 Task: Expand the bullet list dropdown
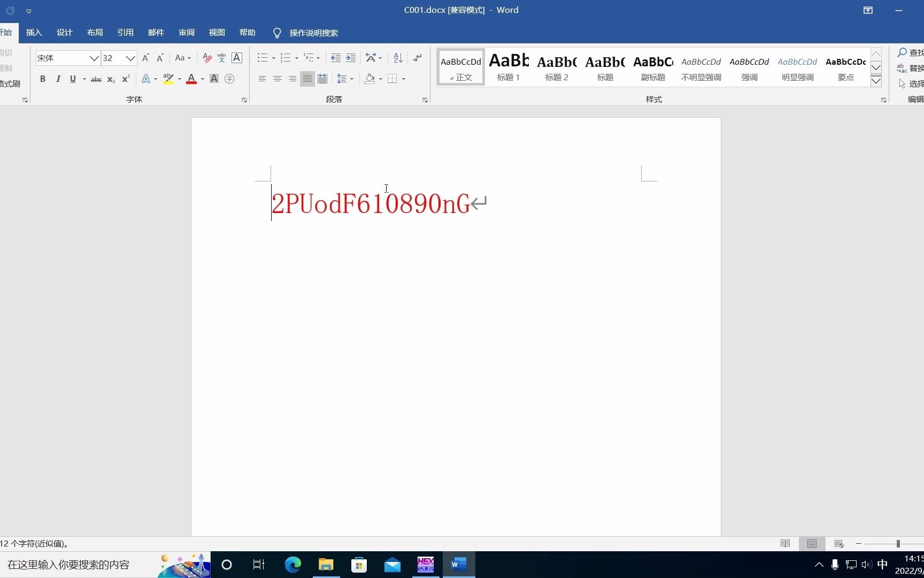(274, 58)
